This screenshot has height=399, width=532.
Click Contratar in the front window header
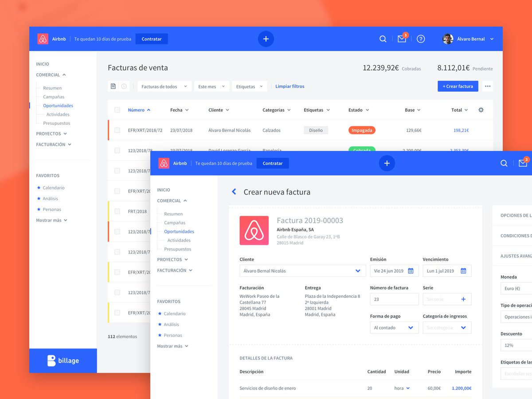(273, 163)
